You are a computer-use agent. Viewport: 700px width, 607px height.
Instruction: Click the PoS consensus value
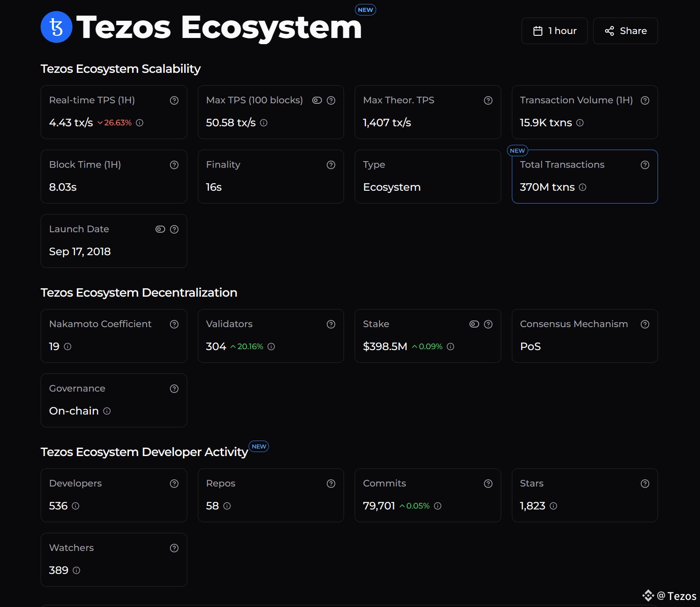[530, 347]
